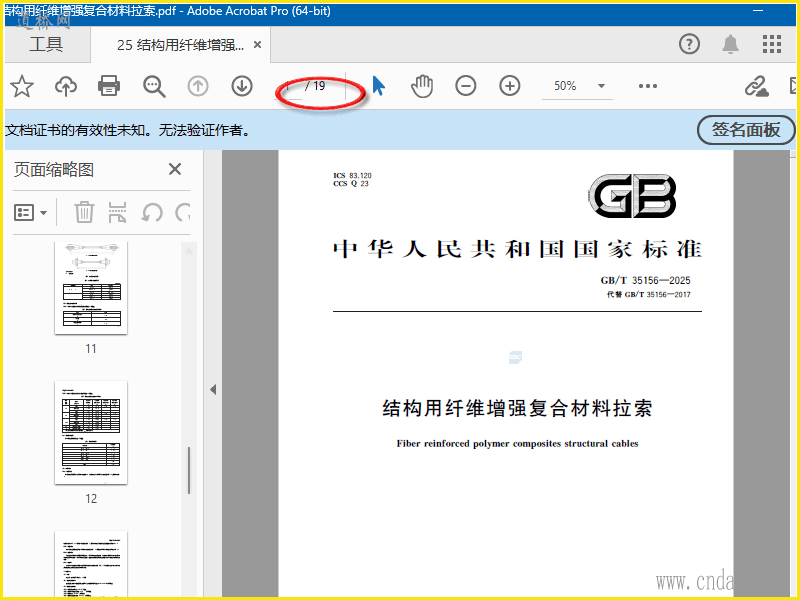Image resolution: width=800 pixels, height=600 pixels.
Task: Click the page label 11
Action: tap(91, 348)
